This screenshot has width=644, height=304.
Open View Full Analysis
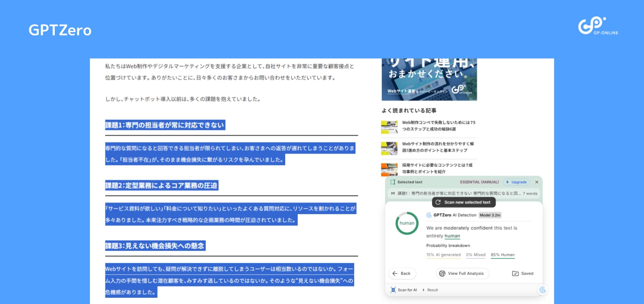point(463,274)
